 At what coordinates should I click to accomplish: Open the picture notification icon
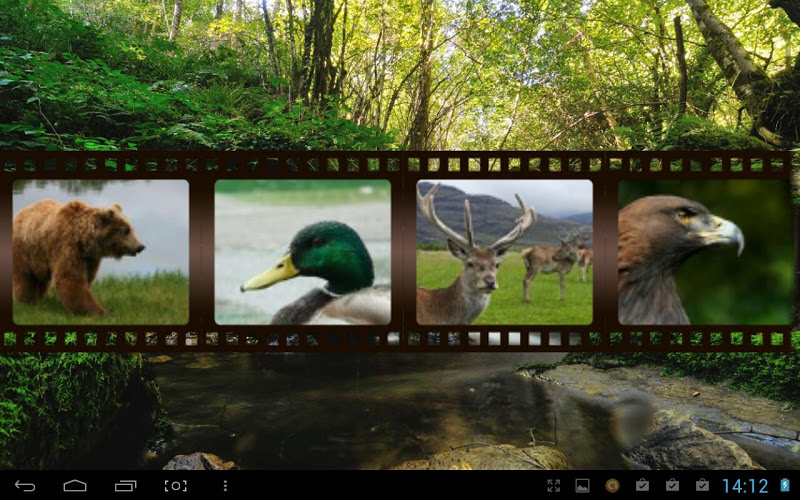tap(582, 486)
